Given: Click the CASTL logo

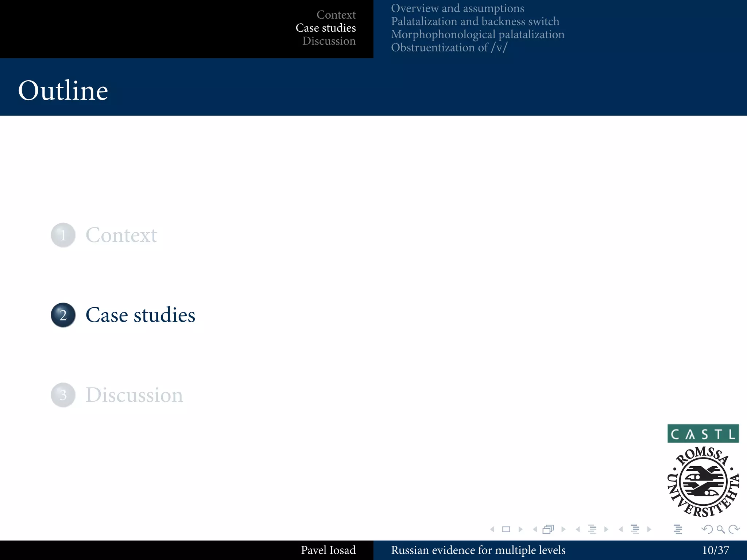Looking at the screenshot, I should point(703,433).
